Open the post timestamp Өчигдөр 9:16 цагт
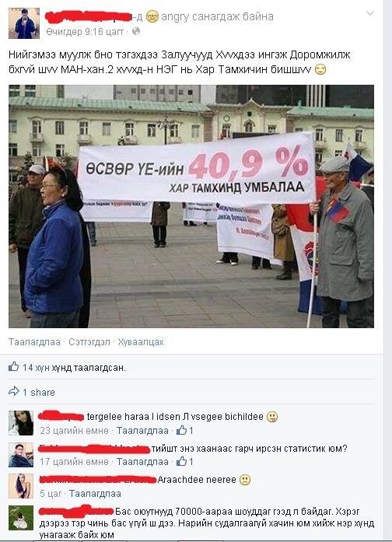Screen dimensions: 392x542 (x=85, y=32)
